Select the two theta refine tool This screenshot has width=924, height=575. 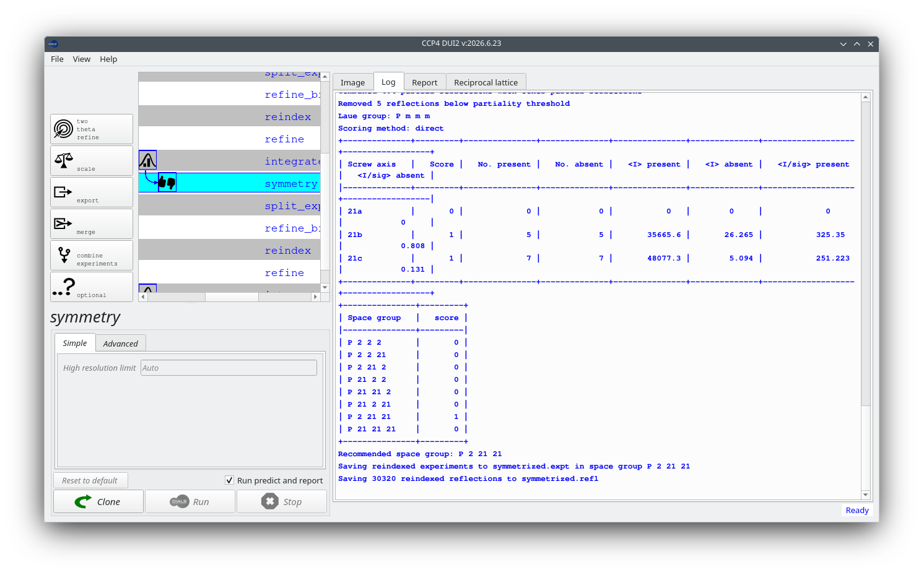tap(92, 129)
